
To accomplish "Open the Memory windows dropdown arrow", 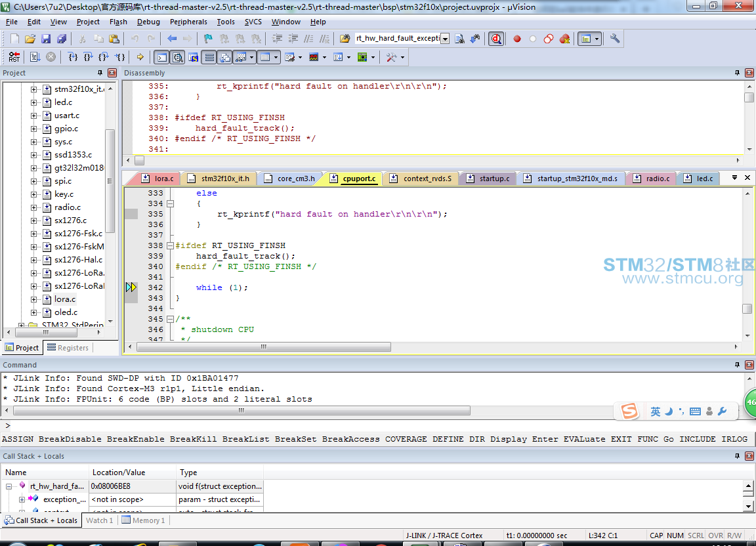I will coord(276,57).
